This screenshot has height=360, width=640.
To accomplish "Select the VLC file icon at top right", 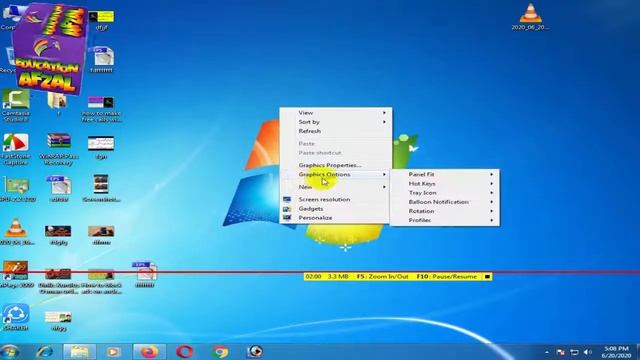I will 530,16.
